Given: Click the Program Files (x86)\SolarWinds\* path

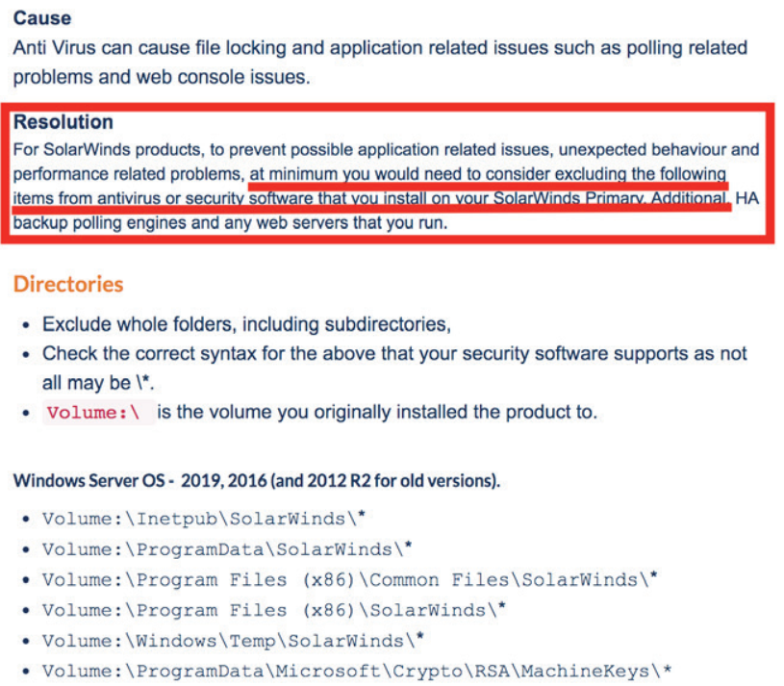Looking at the screenshot, I should [273, 610].
